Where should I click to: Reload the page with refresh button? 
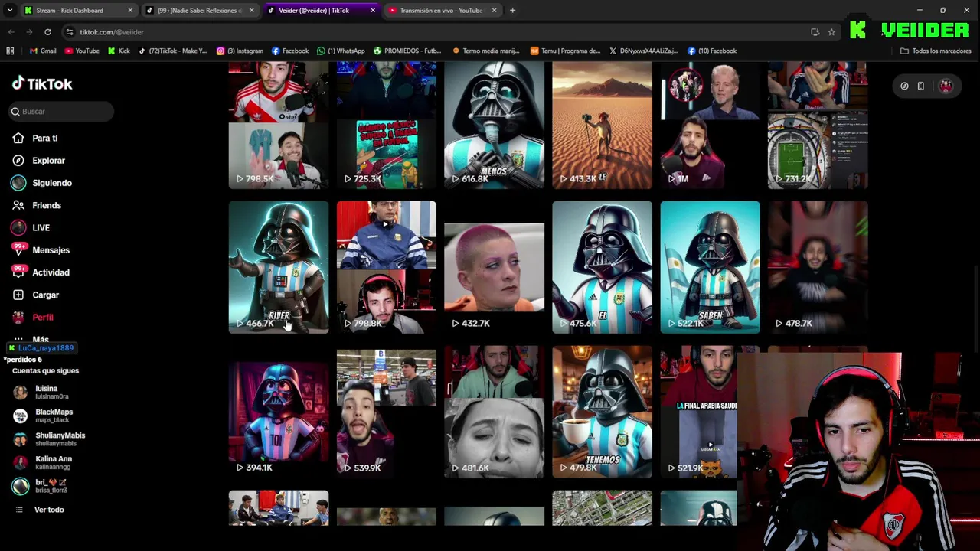point(47,32)
